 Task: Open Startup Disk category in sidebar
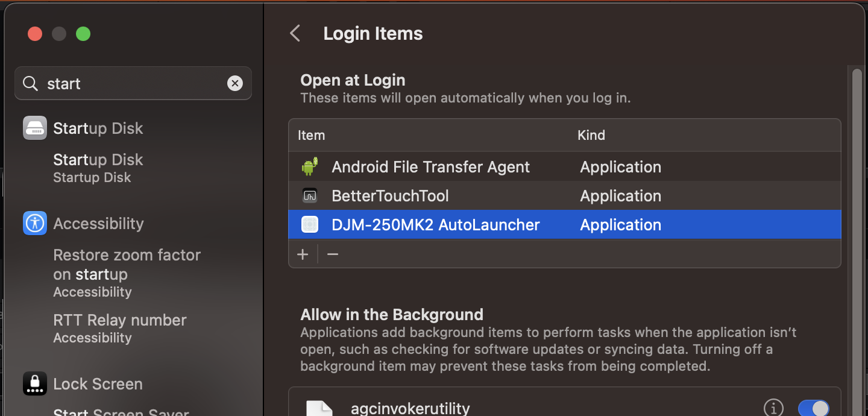pos(98,128)
